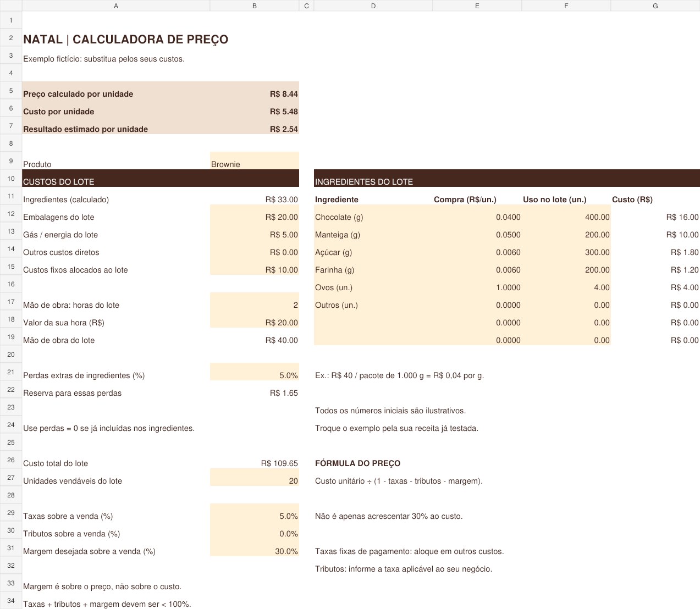Click sellable units cell showing 20

tap(255, 477)
